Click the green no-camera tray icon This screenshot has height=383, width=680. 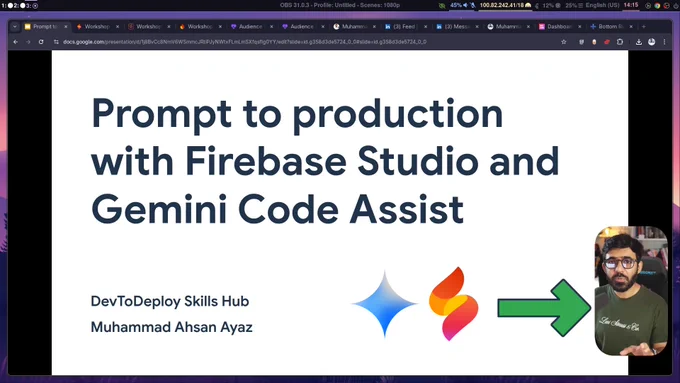pyautogui.click(x=441, y=6)
